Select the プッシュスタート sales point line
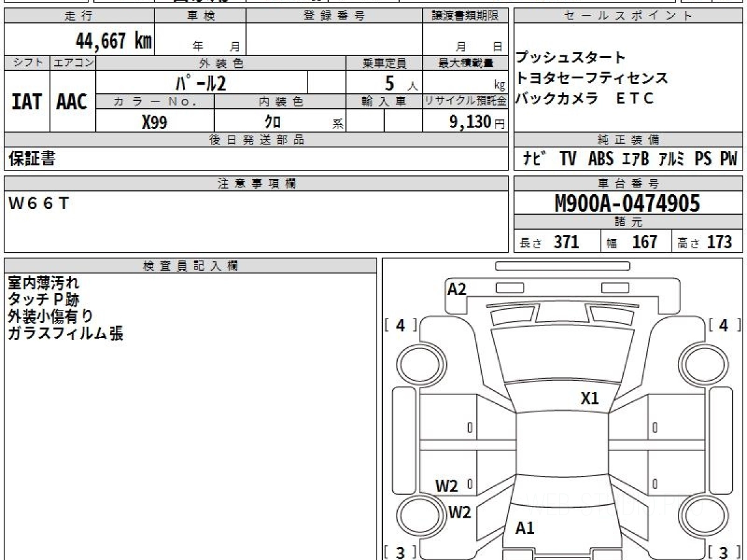747x560 pixels. 570,58
